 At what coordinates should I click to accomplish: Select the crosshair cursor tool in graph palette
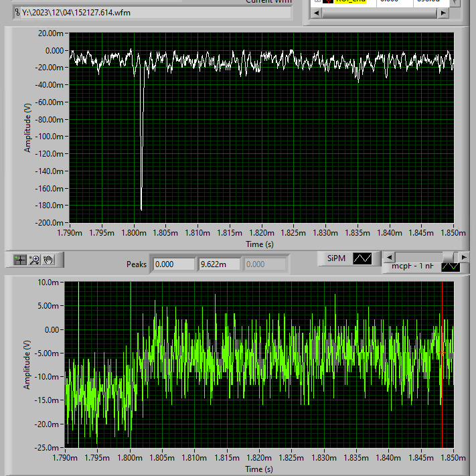click(x=19, y=259)
